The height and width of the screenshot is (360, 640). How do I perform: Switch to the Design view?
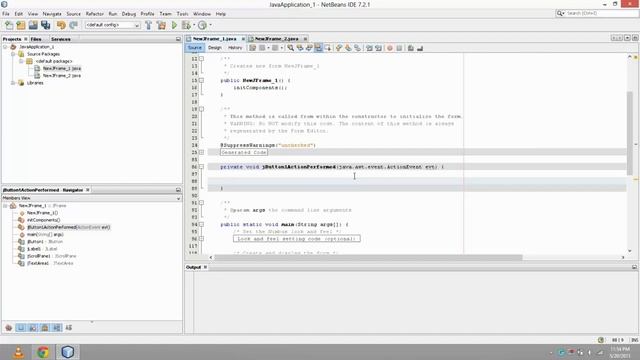click(x=215, y=48)
